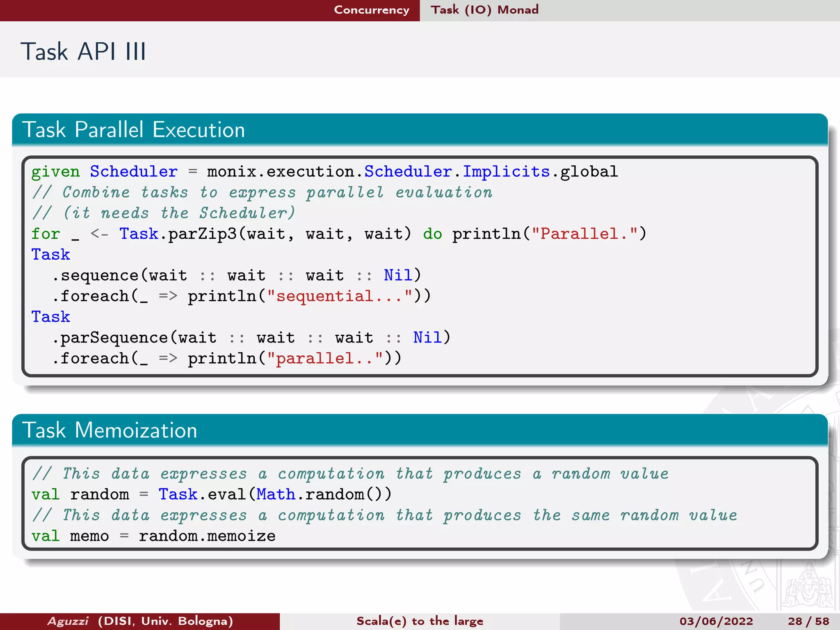The height and width of the screenshot is (630, 840).
Task: Select the Task (IO) Monad subsection header
Action: (484, 10)
